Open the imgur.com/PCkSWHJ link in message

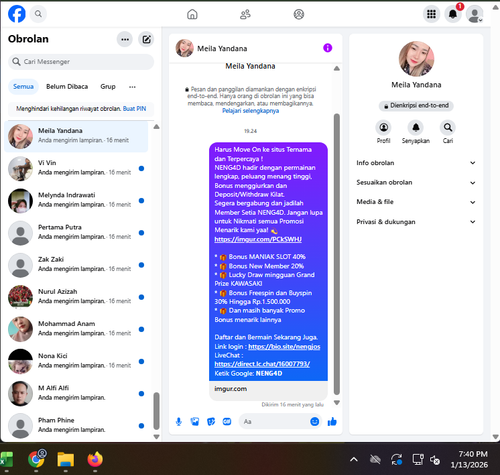pos(258,239)
